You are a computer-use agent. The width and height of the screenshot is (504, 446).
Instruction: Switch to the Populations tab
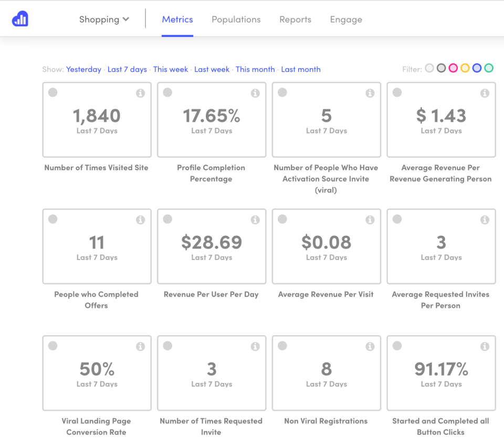(x=236, y=19)
